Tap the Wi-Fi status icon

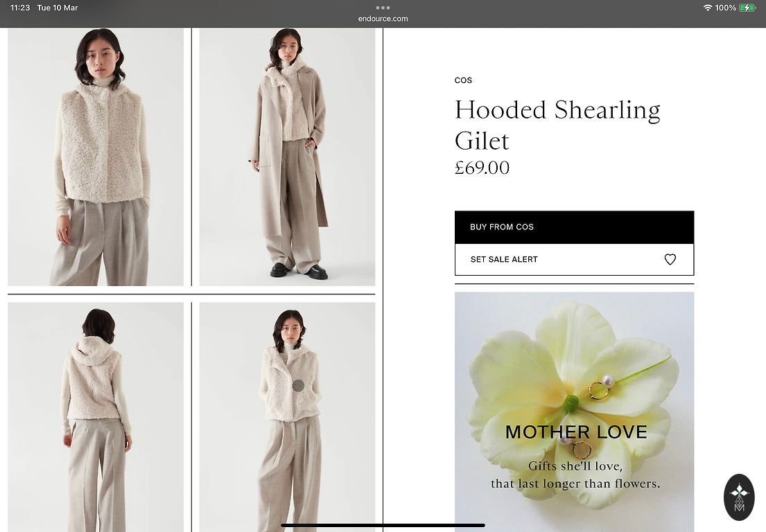tap(707, 8)
